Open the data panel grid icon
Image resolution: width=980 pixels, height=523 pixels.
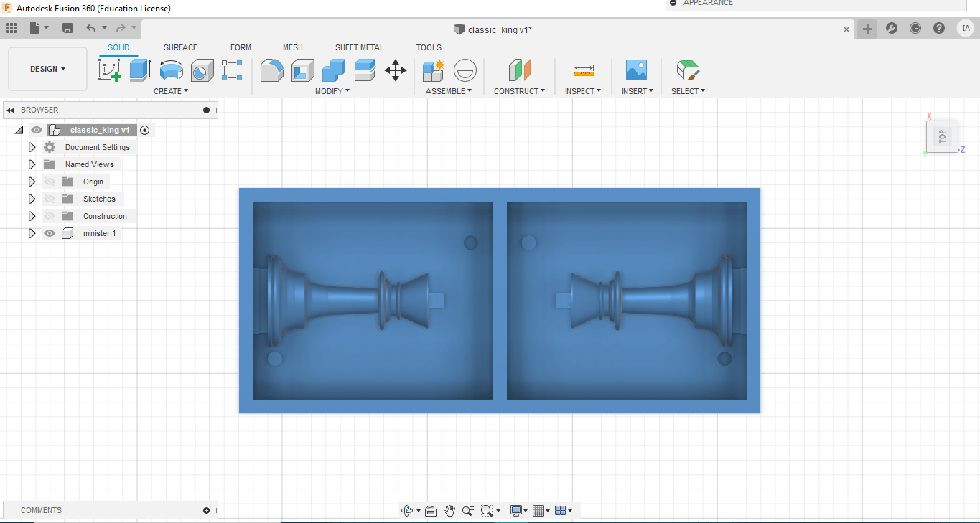[x=11, y=28]
